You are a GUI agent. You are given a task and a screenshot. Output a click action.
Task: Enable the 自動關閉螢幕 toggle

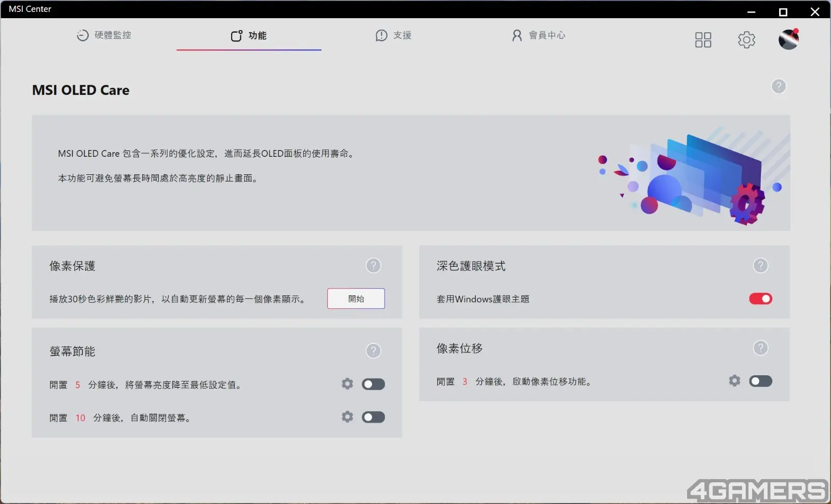(373, 417)
